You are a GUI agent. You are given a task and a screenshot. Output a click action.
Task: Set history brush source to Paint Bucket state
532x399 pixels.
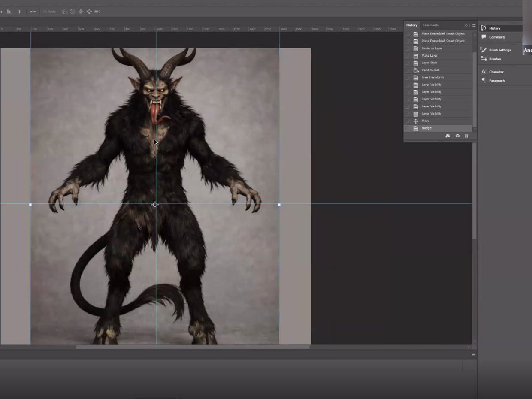click(407, 70)
